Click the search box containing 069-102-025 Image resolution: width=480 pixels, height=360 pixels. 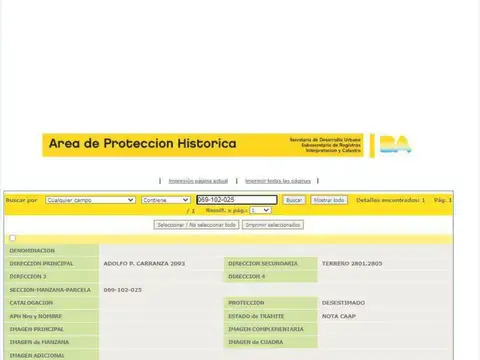(237, 200)
